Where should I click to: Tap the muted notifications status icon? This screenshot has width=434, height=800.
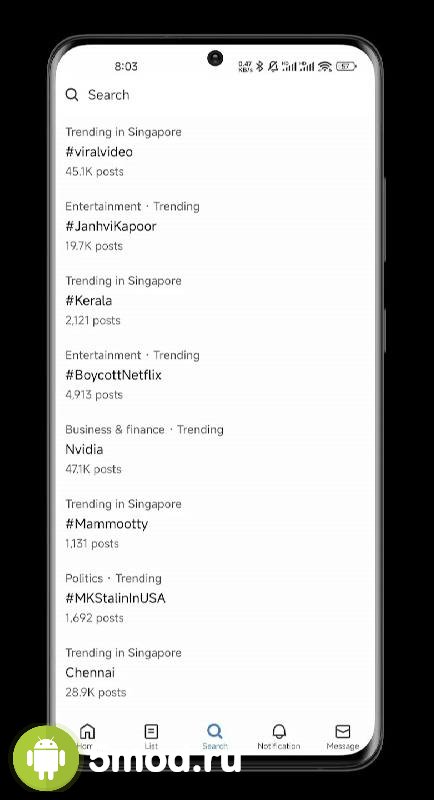(x=273, y=66)
